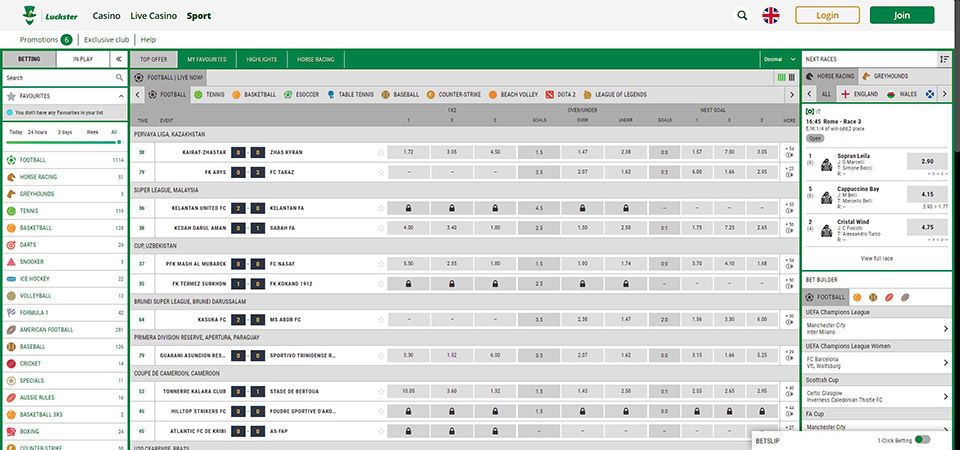The width and height of the screenshot is (960, 450).
Task: Set time filter slider to Week
Action: (92, 132)
